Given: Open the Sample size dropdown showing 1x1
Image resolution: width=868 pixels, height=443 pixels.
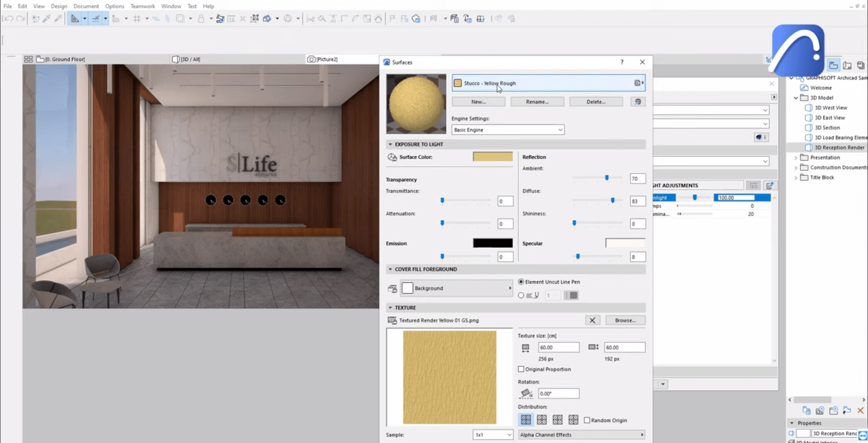Looking at the screenshot, I should [492, 434].
